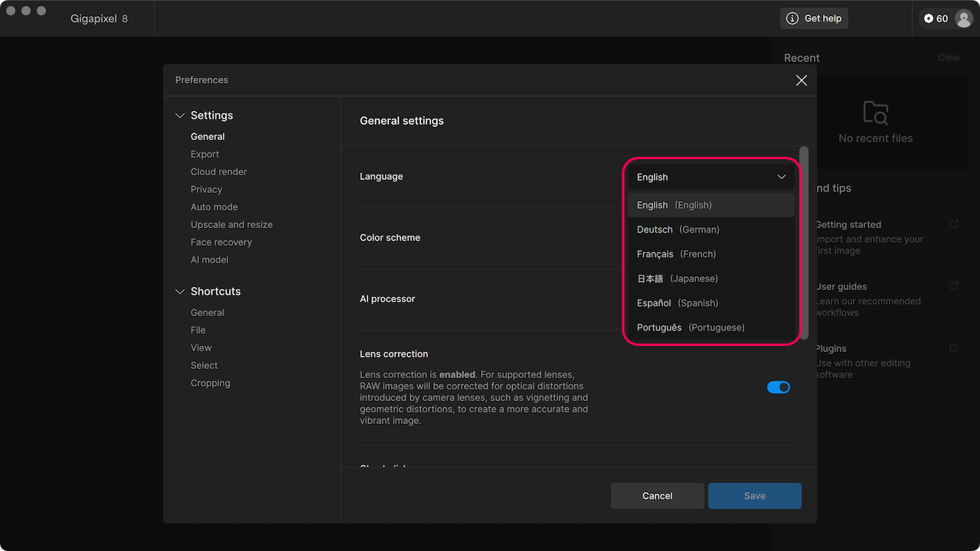The image size is (980, 551).
Task: Open the Face recovery settings page
Action: [221, 242]
